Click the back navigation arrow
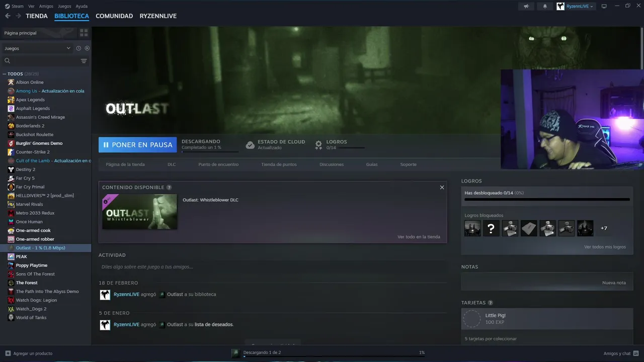The image size is (644, 362). coord(8,16)
